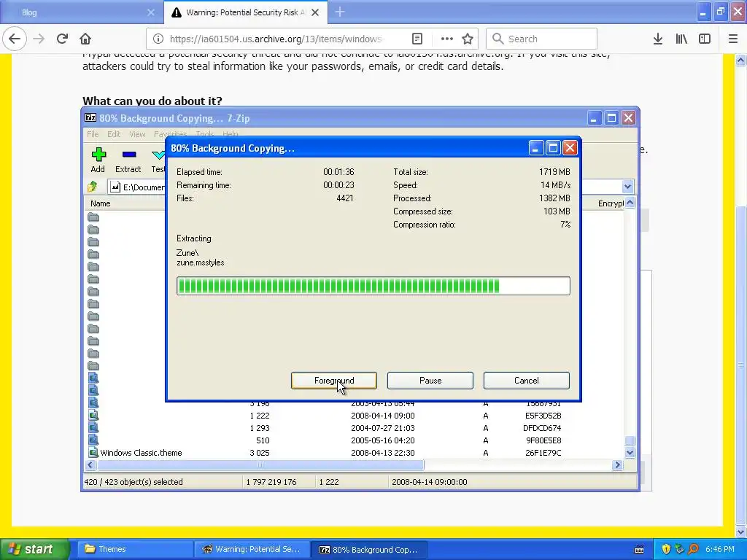
Task: Click the keyboard icon in the taskbar
Action: coord(639,550)
